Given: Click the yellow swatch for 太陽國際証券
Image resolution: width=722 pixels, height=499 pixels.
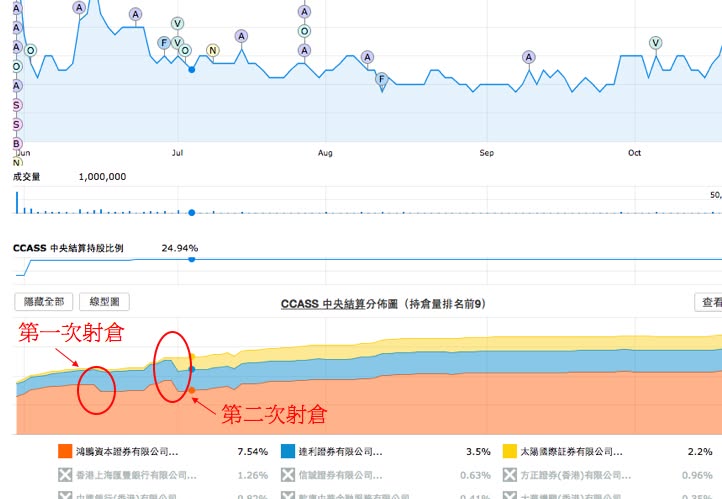Looking at the screenshot, I should (510, 451).
